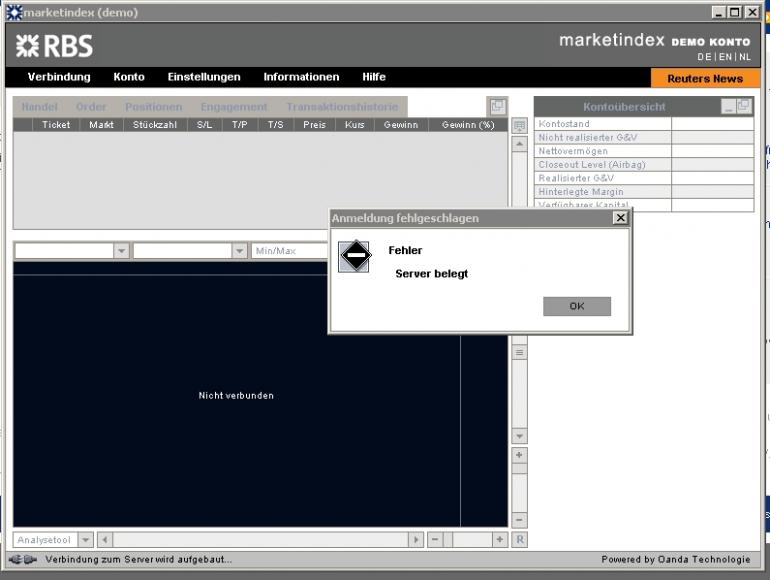Select the Positionen tab

click(x=153, y=107)
